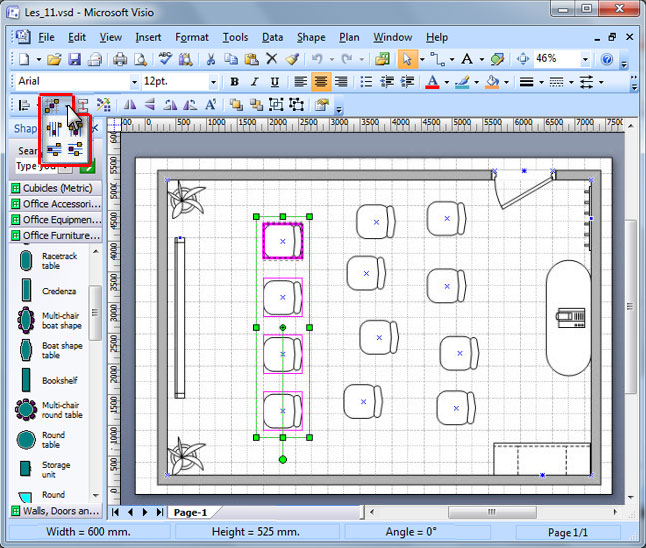Switch to the Page-1 tab
The width and height of the screenshot is (646, 548).
[x=190, y=513]
